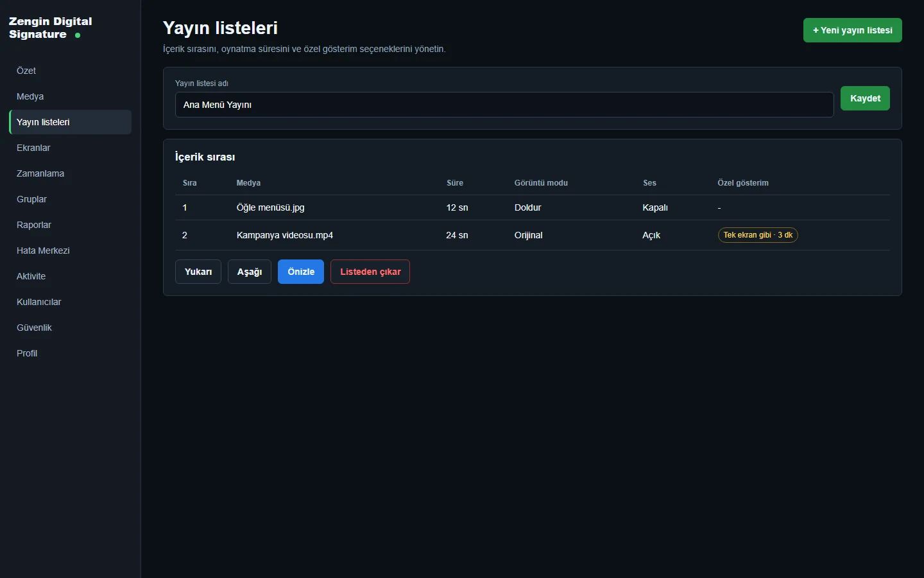924x578 pixels.
Task: Focus the Yayın listesi adı input field
Action: click(504, 105)
